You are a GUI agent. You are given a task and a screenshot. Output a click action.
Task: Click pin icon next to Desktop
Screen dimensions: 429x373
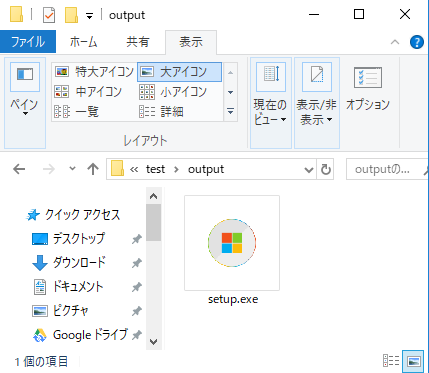tap(136, 239)
